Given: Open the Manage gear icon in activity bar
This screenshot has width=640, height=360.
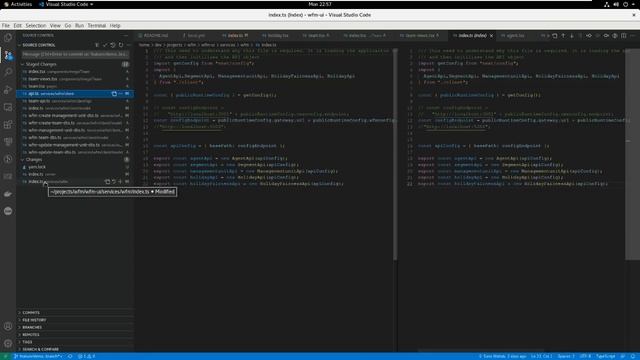Looking at the screenshot, I should 8,343.
